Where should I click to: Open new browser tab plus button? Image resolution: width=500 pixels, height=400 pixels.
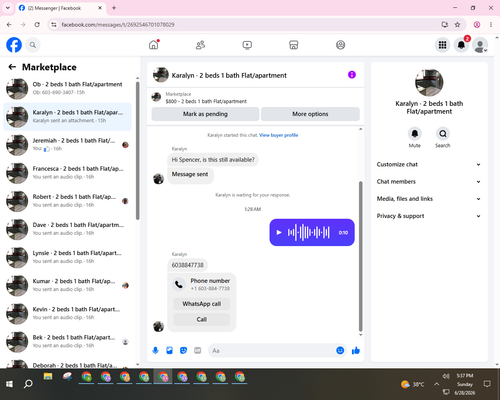pyautogui.click(x=114, y=8)
